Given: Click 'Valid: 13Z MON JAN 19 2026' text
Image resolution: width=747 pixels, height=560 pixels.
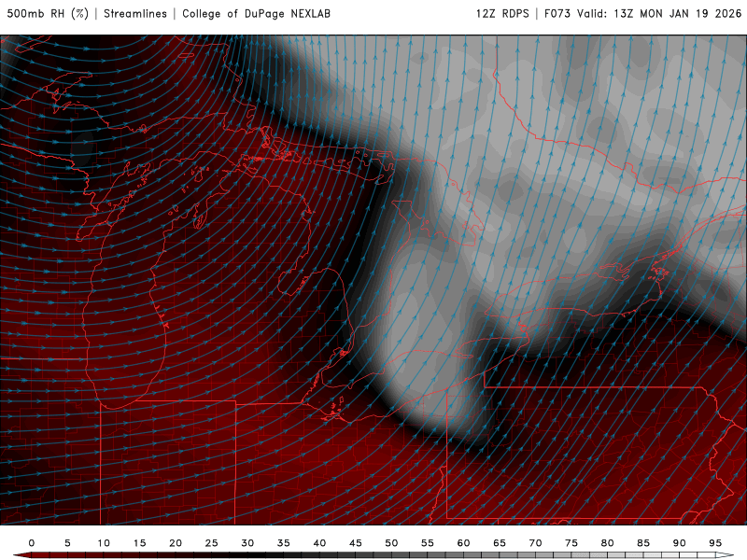Looking at the screenshot, I should click(x=659, y=14).
